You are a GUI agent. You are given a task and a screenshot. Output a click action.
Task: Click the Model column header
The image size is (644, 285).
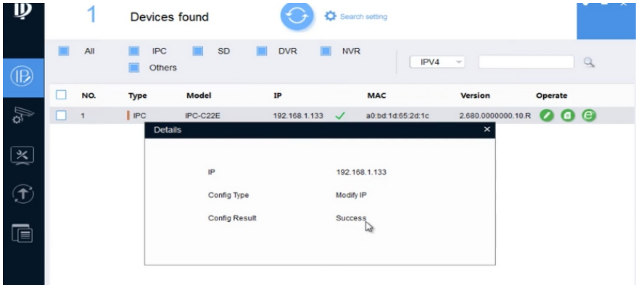pos(199,96)
